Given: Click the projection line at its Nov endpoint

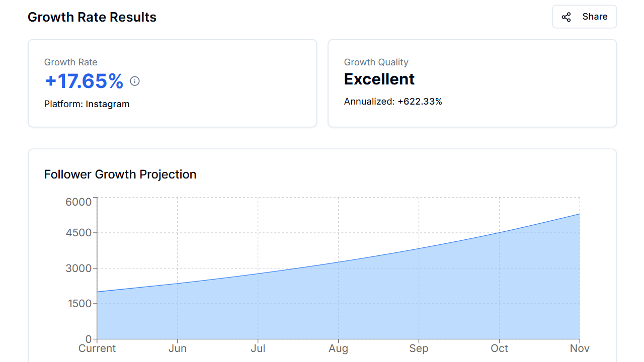Looking at the screenshot, I should 579,214.
